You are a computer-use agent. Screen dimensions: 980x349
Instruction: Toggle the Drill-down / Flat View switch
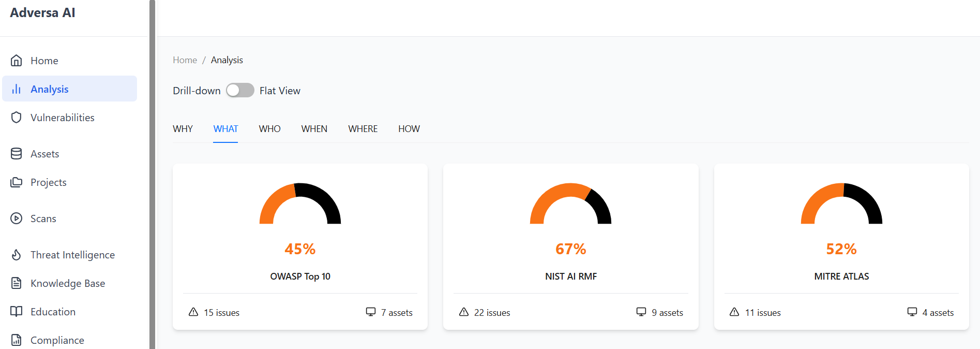click(x=240, y=91)
